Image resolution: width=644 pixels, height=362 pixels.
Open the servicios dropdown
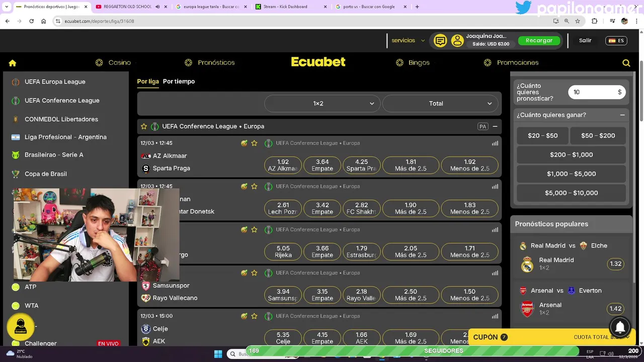pos(408,41)
